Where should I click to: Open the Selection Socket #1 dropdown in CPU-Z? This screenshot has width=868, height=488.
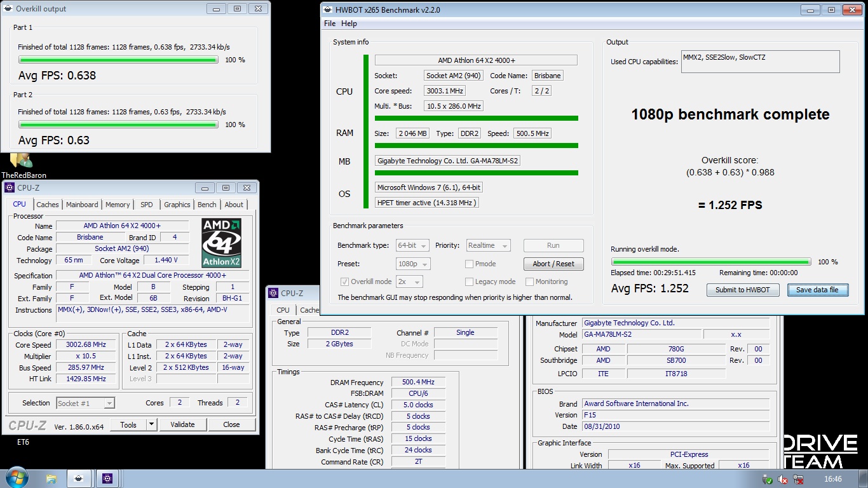pos(85,403)
